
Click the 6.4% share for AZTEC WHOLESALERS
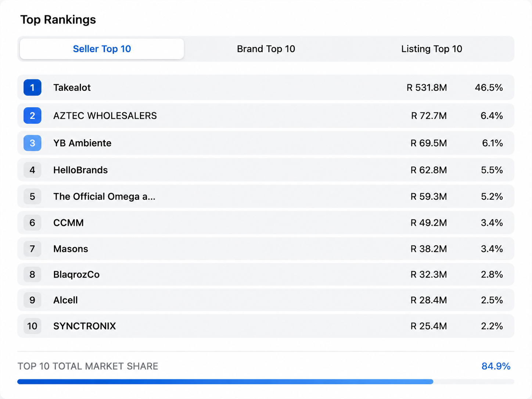(x=492, y=116)
